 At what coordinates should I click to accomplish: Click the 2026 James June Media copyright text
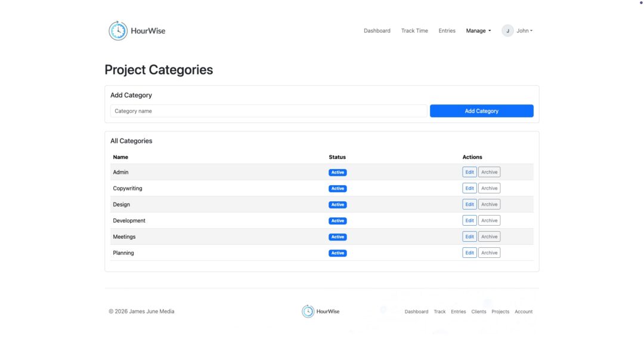(141, 312)
